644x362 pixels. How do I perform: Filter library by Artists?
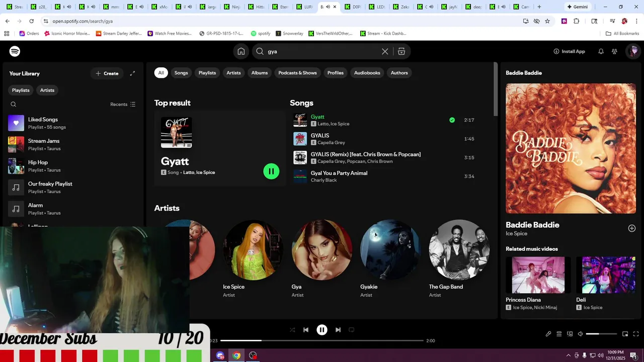point(47,90)
